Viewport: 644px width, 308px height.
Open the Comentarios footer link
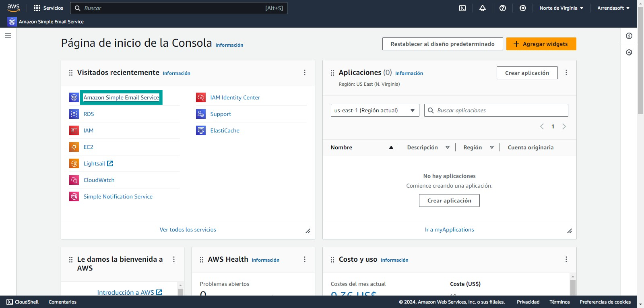click(x=62, y=302)
